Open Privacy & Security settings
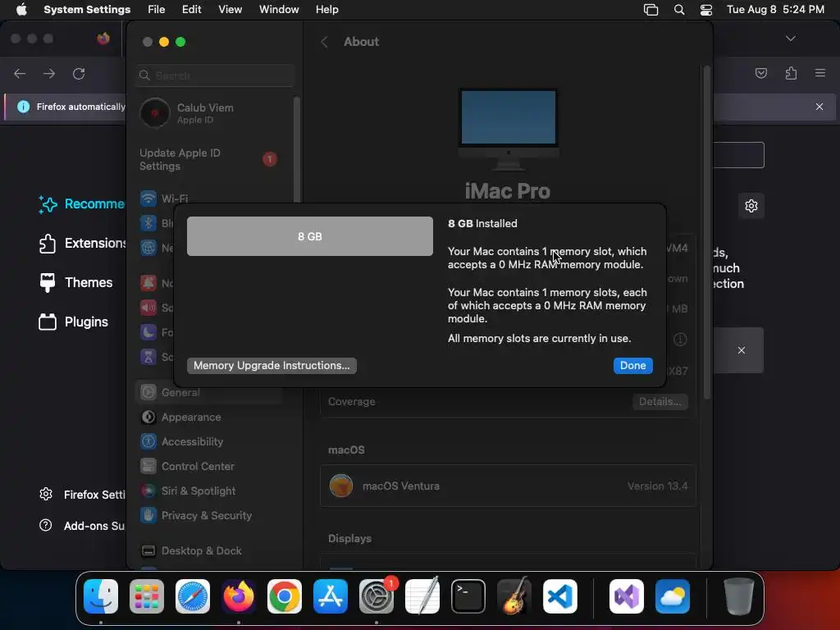 209,515
